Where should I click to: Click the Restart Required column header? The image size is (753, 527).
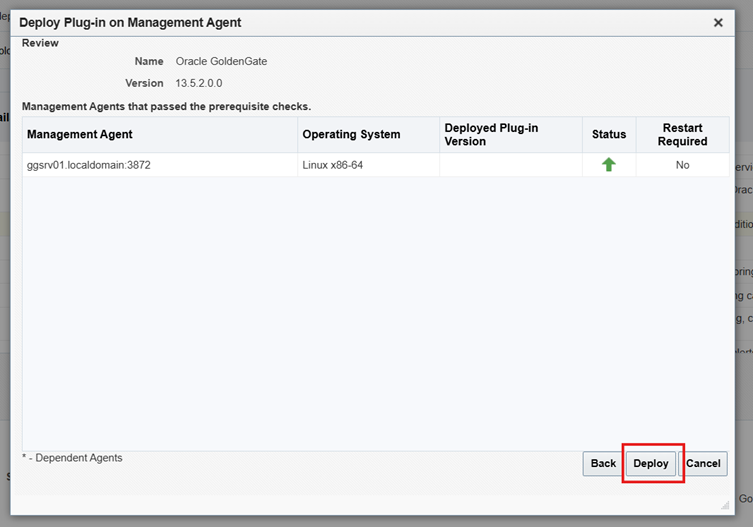[x=683, y=134]
